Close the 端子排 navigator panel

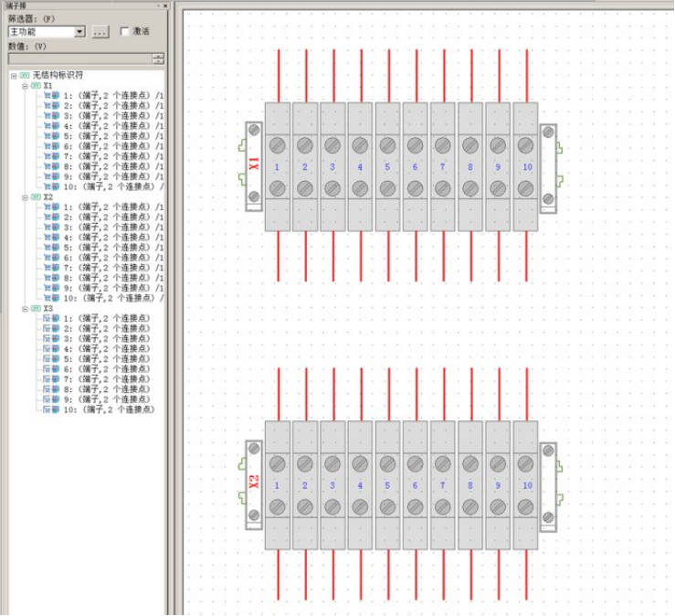[x=165, y=5]
